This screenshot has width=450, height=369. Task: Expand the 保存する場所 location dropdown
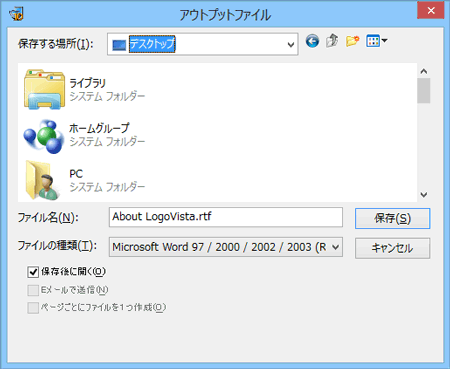[x=291, y=44]
